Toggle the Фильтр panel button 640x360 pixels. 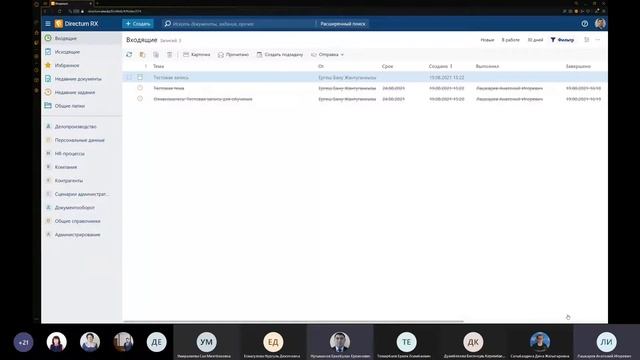[562, 40]
